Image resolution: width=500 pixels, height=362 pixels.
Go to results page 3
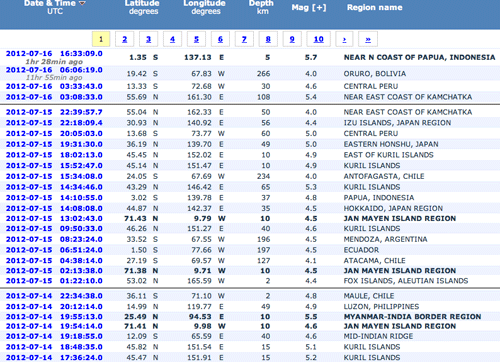tap(149, 39)
